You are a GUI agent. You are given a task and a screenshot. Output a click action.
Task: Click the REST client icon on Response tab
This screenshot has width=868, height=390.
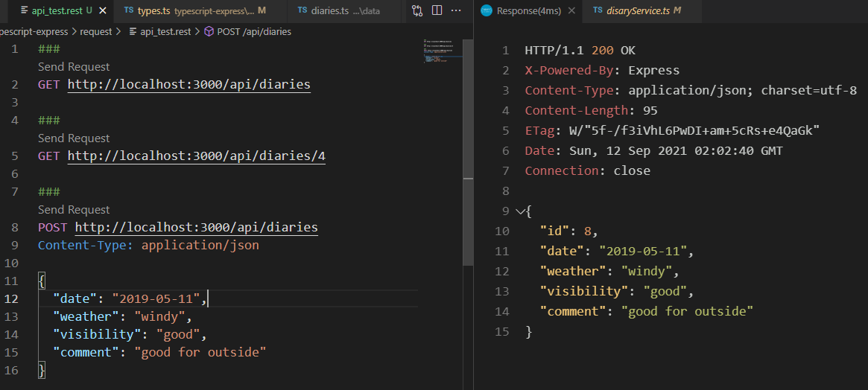tap(487, 10)
